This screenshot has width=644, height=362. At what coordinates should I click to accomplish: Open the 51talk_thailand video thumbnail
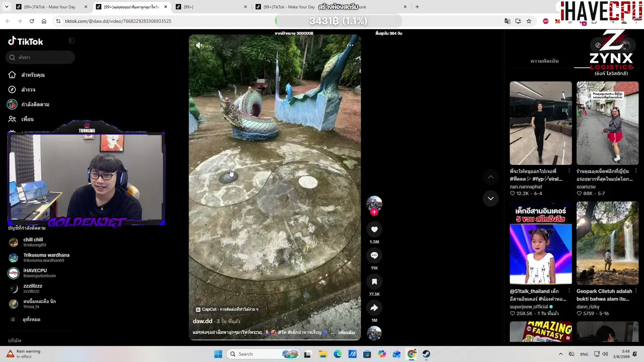coord(541,243)
